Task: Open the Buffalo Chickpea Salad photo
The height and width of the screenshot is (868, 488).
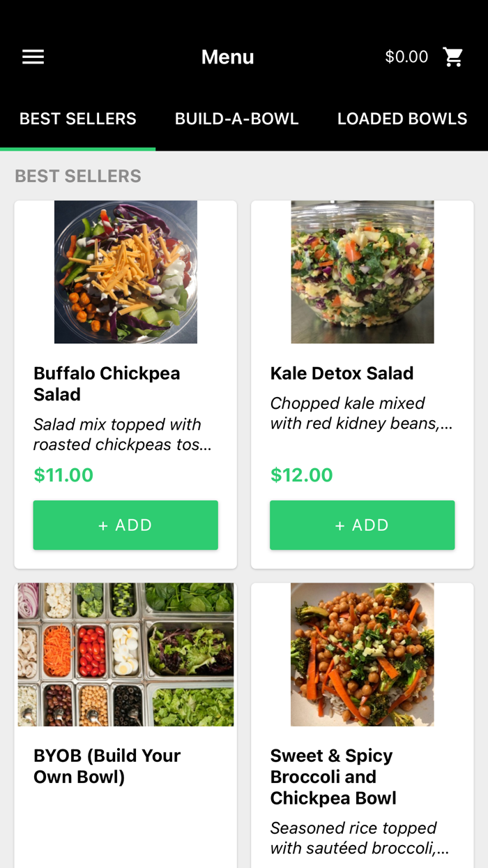Action: (x=125, y=272)
